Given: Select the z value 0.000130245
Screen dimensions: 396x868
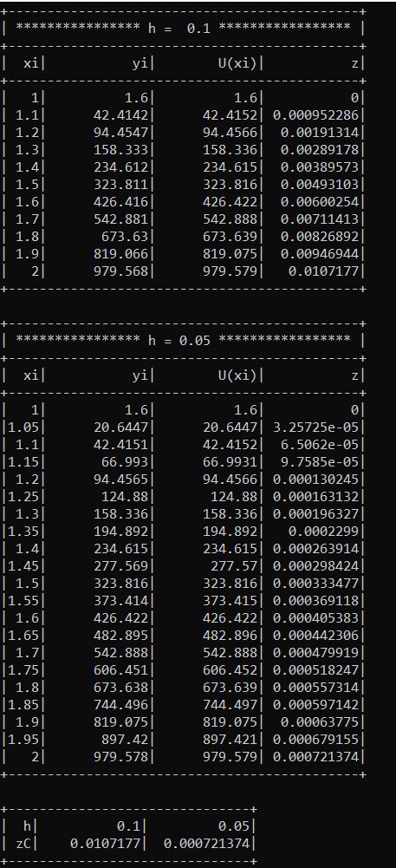Looking at the screenshot, I should point(316,479).
